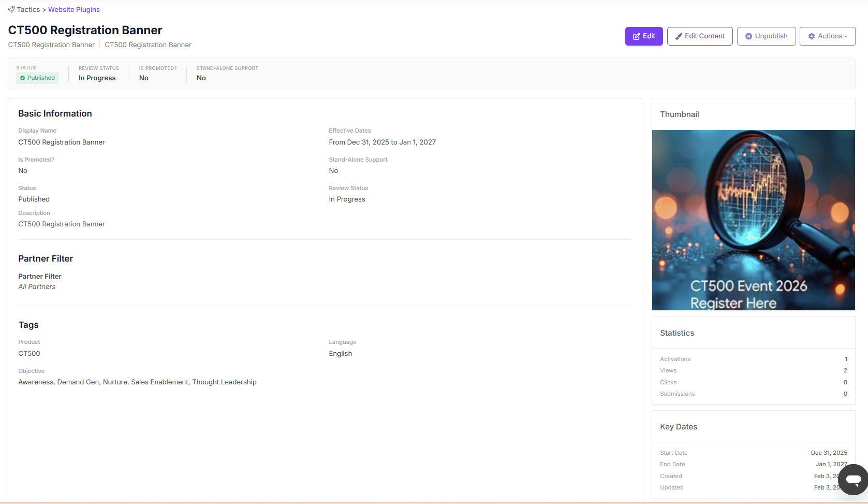Click the Submissions statistic label

(x=677, y=394)
